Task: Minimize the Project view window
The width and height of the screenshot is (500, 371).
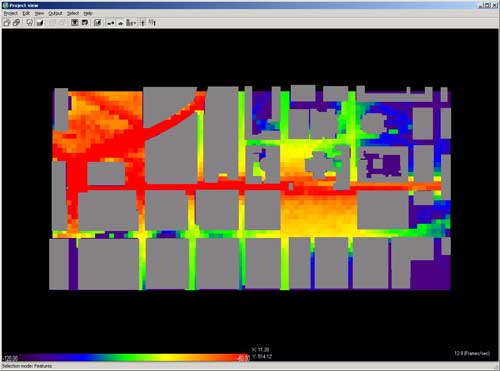Action: pyautogui.click(x=481, y=5)
